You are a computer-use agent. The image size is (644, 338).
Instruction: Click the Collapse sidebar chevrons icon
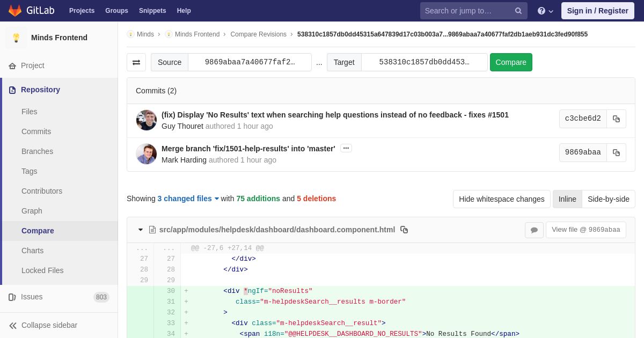[x=12, y=325]
